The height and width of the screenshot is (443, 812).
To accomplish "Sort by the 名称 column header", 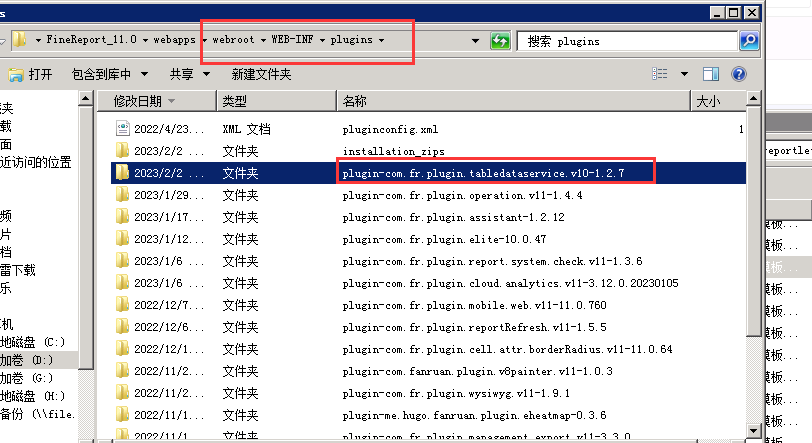I will [x=514, y=101].
